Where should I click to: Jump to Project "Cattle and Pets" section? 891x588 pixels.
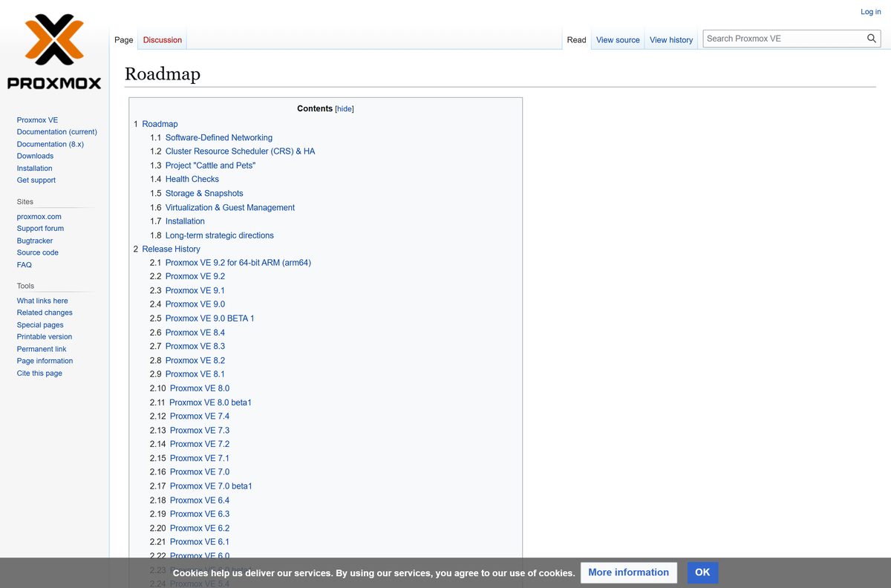(x=210, y=166)
